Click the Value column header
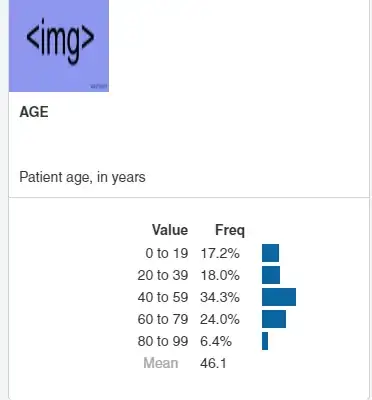The width and height of the screenshot is (372, 400). [x=170, y=230]
